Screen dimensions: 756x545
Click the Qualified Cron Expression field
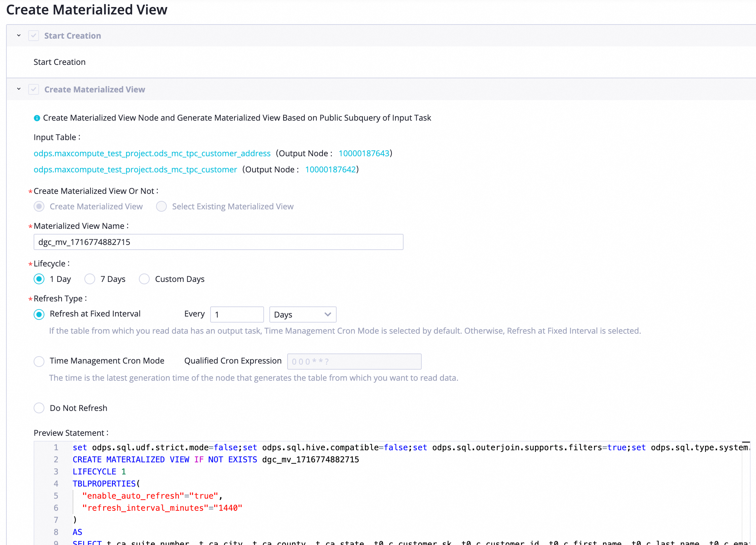click(354, 362)
